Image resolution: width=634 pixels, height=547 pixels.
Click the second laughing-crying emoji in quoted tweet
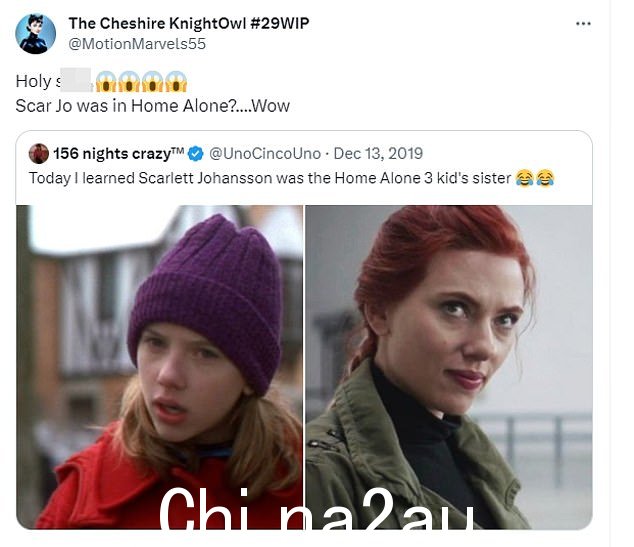(x=545, y=178)
